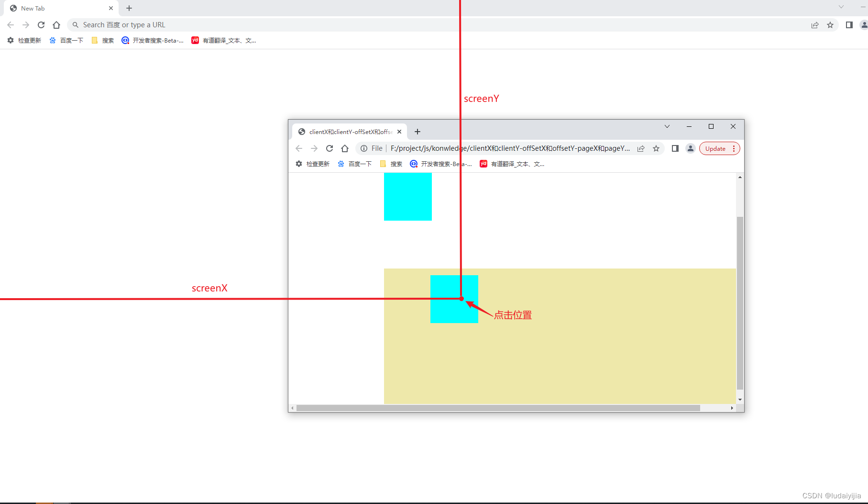Open 百度一下 bookmark in background window
This screenshot has height=504, width=868.
66,41
